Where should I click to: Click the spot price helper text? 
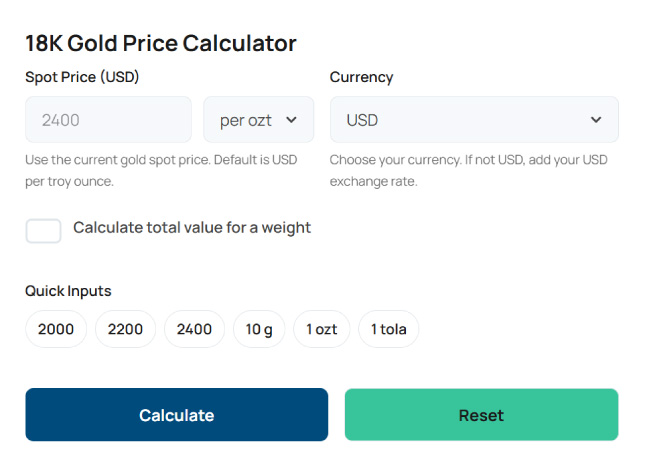(x=160, y=170)
